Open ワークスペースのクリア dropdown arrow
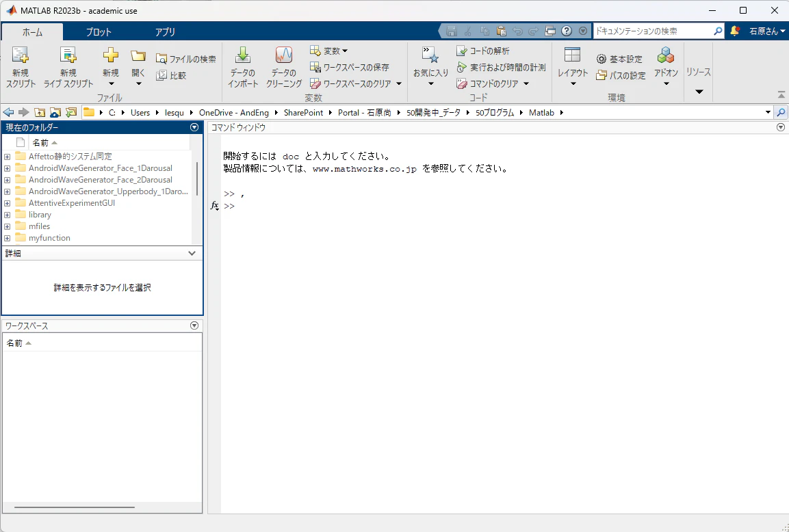 [399, 83]
